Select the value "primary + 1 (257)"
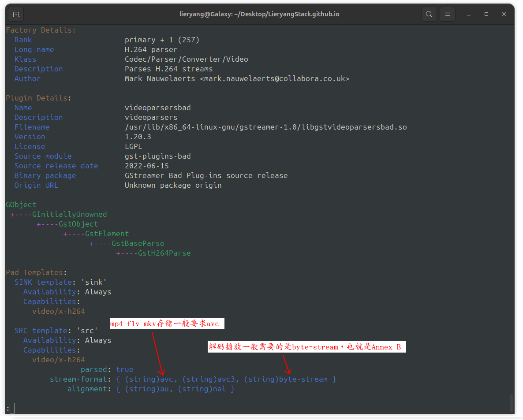This screenshot has width=523, height=420. point(162,40)
